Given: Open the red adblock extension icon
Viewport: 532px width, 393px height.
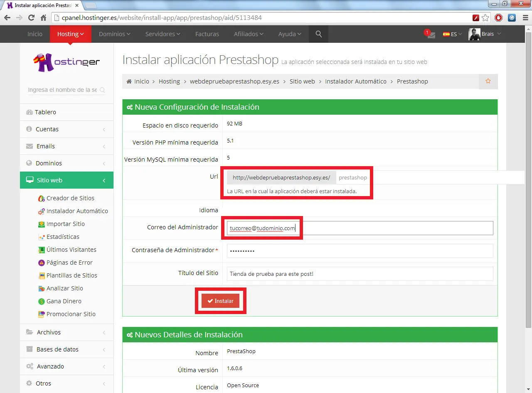Looking at the screenshot, I should [499, 18].
